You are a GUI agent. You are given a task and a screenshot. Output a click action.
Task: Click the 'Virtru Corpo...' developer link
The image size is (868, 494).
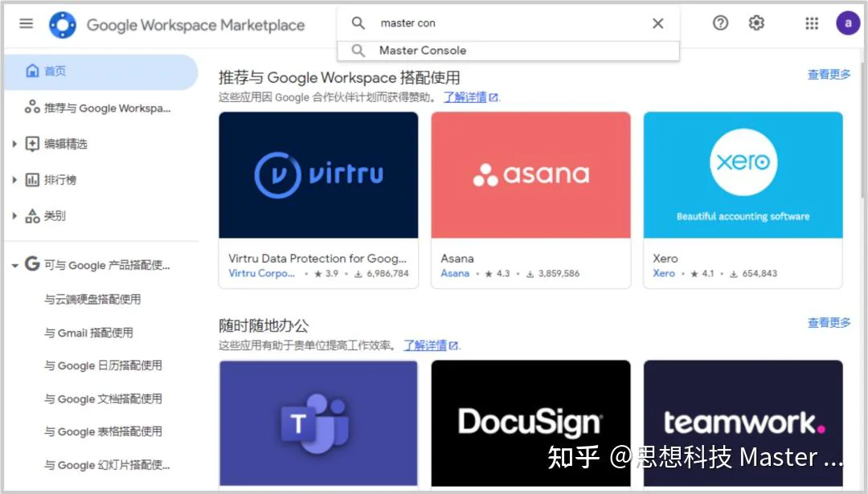[261, 273]
